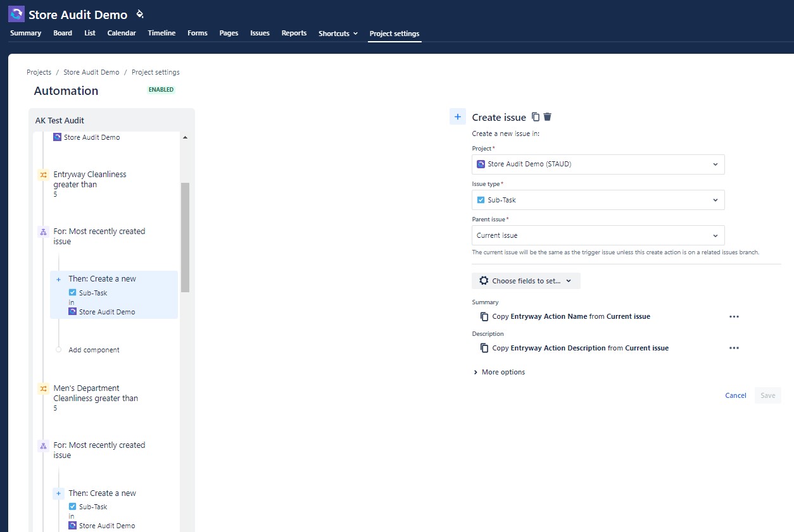
Task: Click the Cancel link
Action: tap(735, 395)
